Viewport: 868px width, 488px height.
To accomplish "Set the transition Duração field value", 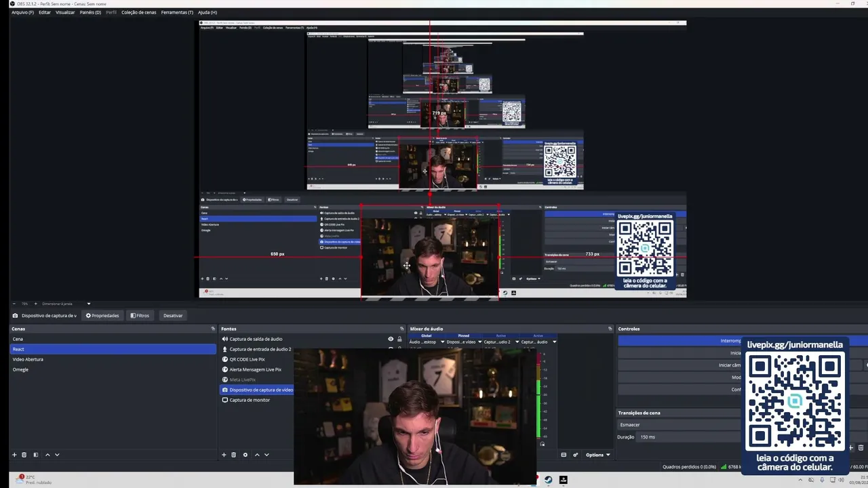I will (x=688, y=437).
